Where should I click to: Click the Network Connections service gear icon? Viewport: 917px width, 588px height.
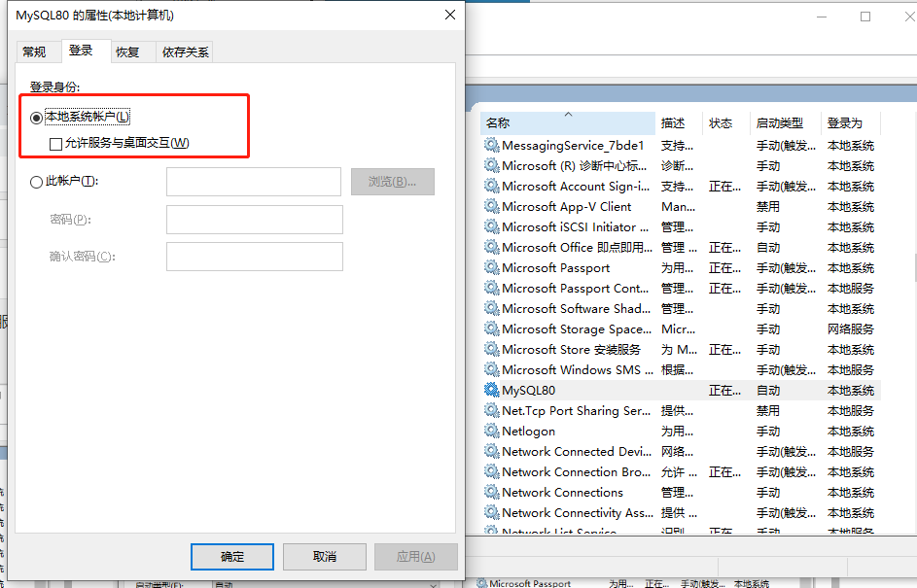(489, 492)
